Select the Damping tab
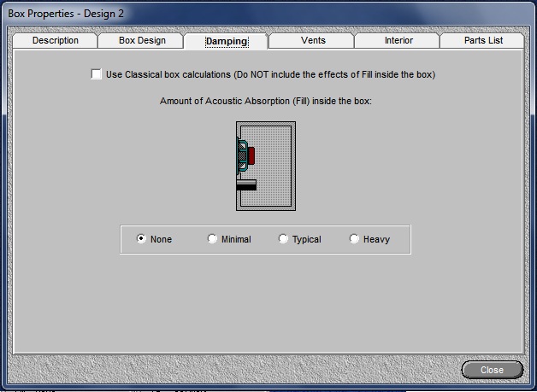Image resolution: width=537 pixels, height=392 pixels. coord(226,41)
